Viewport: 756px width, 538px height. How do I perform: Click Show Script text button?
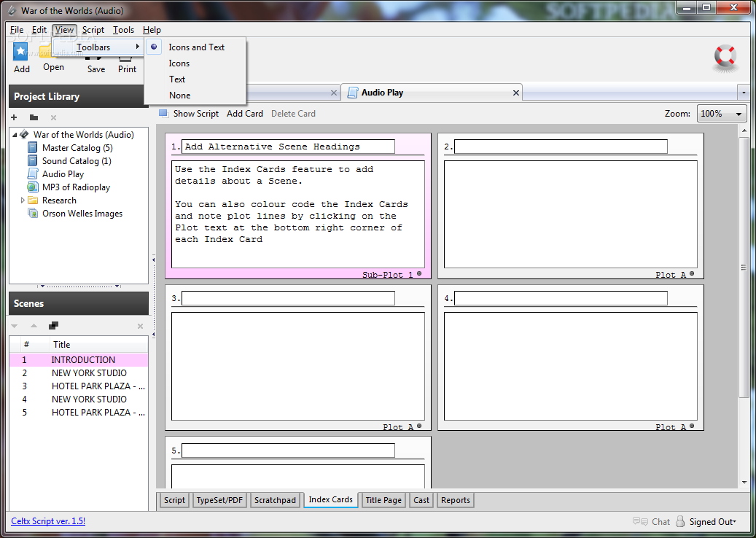(x=196, y=114)
